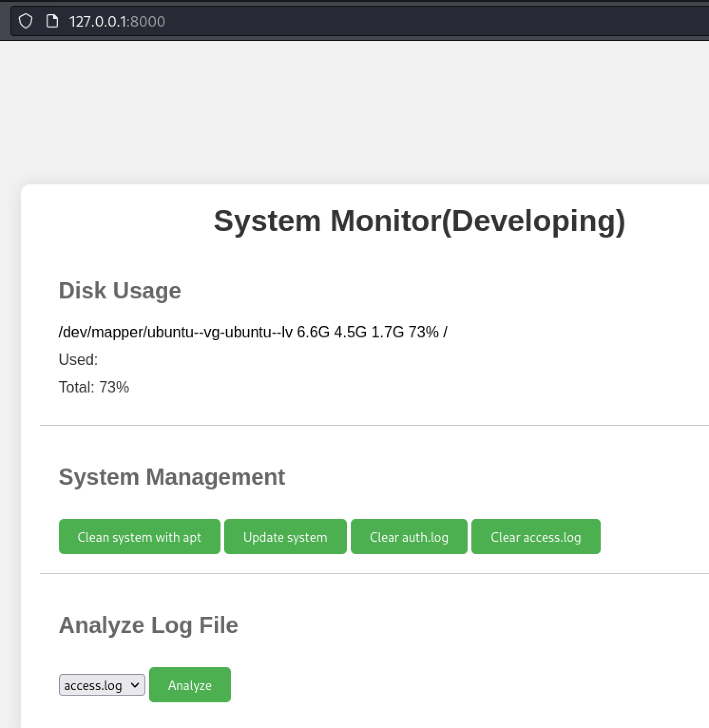Click the shield tracking protection icon
This screenshot has width=709, height=728.
coord(26,21)
